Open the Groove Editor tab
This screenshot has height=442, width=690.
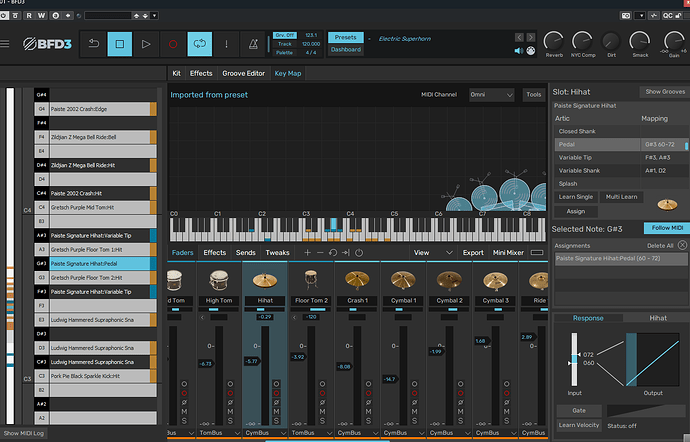coord(243,73)
